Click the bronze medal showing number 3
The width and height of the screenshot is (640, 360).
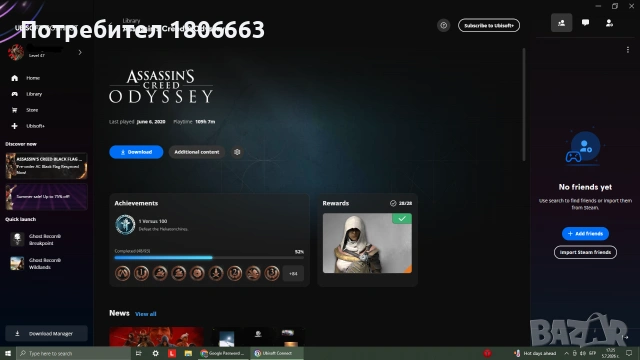[272, 273]
